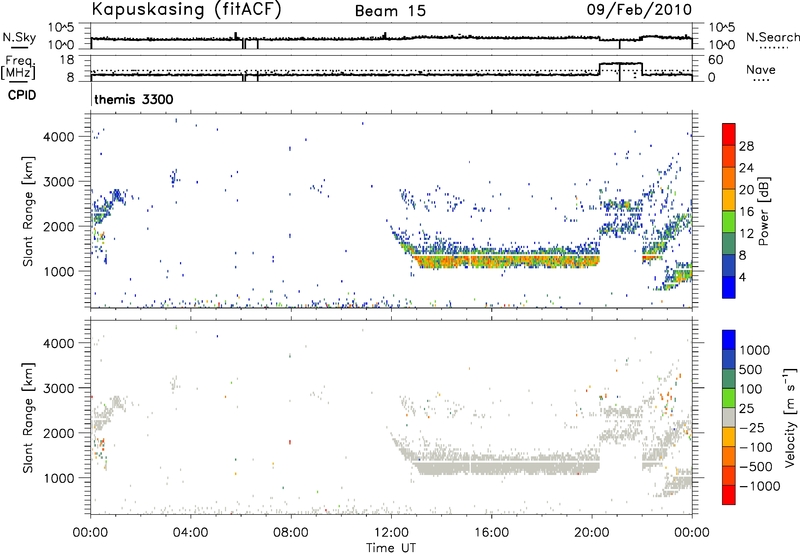Click the "Power [dB]" colorbar label
This screenshot has width=800, height=554.
click(x=764, y=211)
